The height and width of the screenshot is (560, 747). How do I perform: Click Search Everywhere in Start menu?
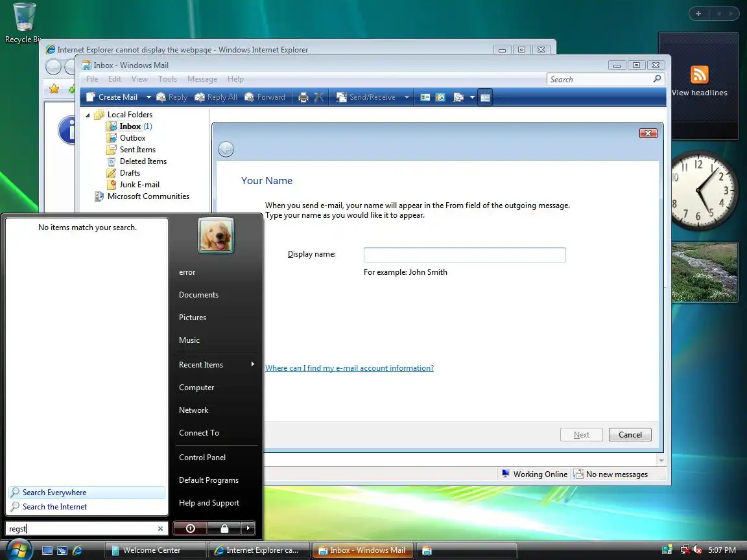[87, 493]
